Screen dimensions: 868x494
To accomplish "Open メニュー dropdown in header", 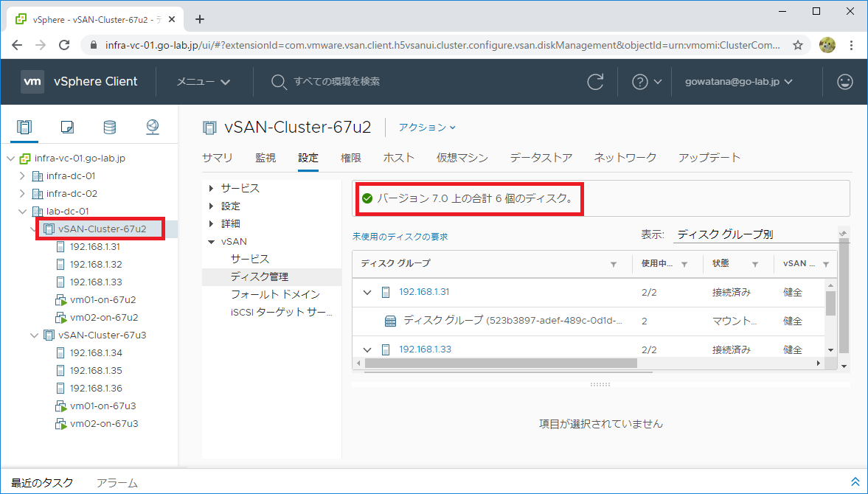I will click(203, 82).
